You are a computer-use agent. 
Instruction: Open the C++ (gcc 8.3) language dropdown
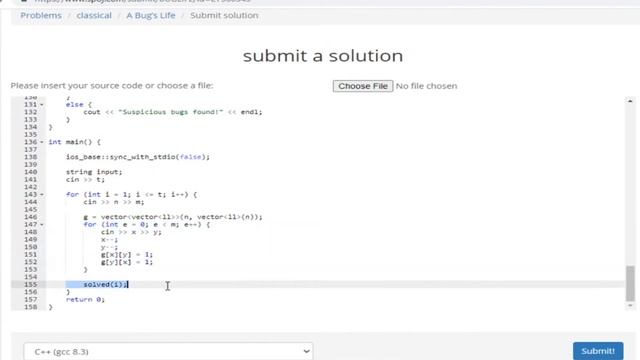click(x=168, y=351)
